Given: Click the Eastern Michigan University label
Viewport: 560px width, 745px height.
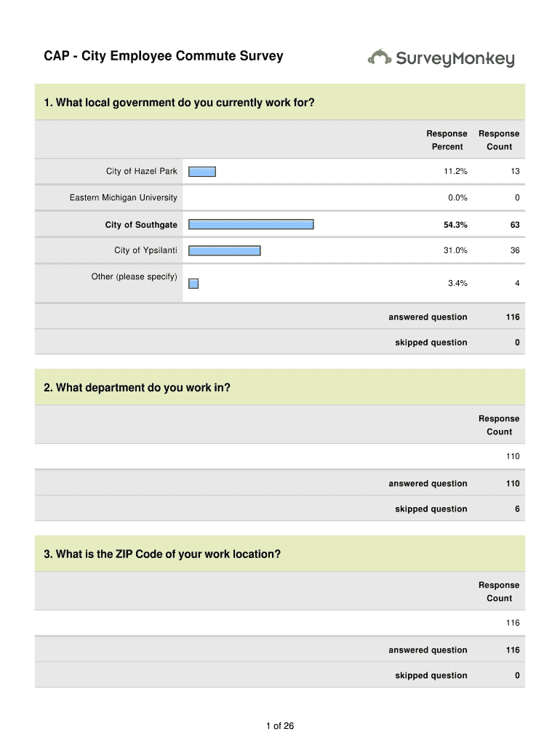Looking at the screenshot, I should pyautogui.click(x=123, y=198).
